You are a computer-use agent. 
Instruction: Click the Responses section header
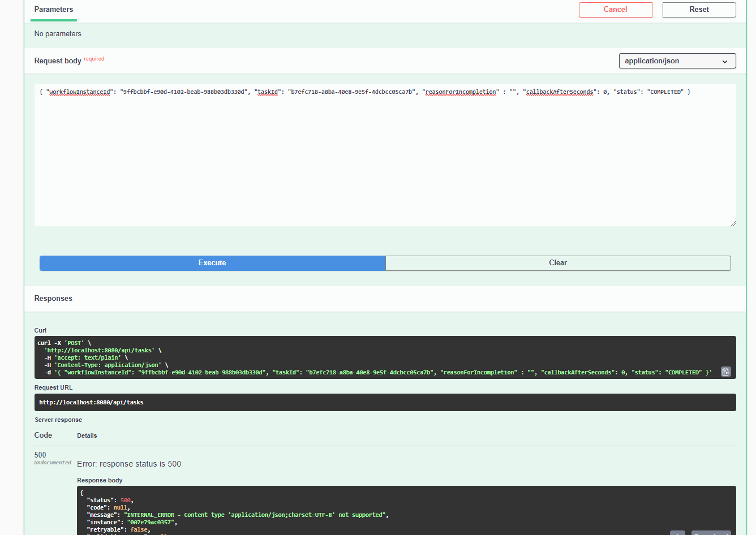coord(53,298)
